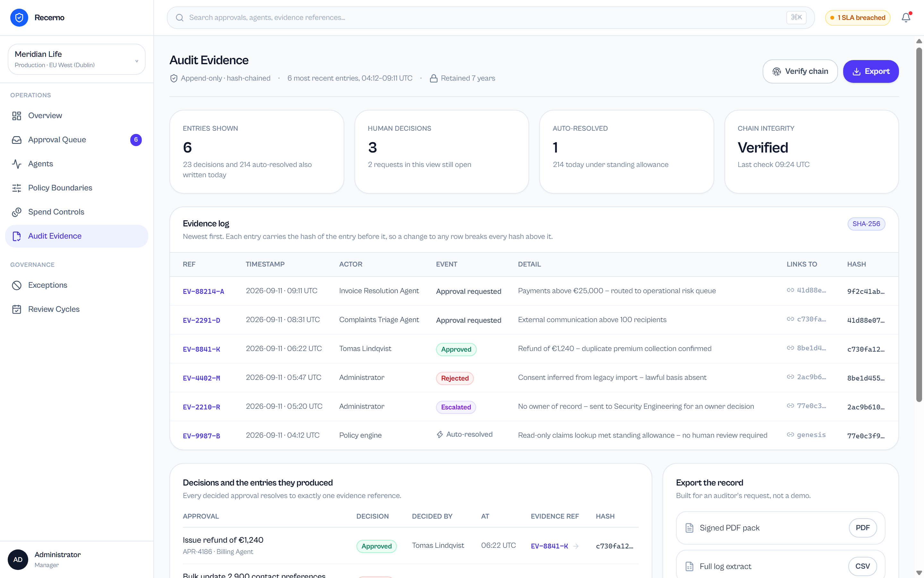
Task: Focus the search approvals input field
Action: click(491, 18)
